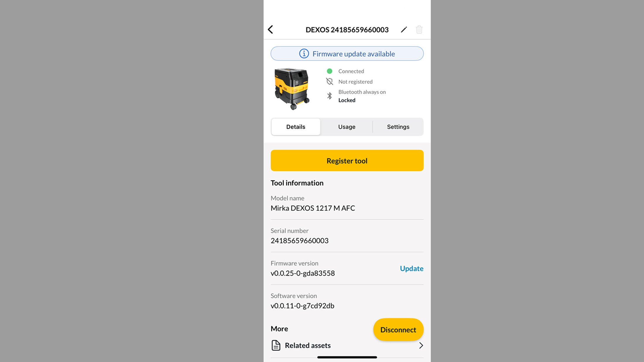Screen dimensions: 644x362
Task: Expand Related assets with chevron arrow
Action: pyautogui.click(x=421, y=345)
